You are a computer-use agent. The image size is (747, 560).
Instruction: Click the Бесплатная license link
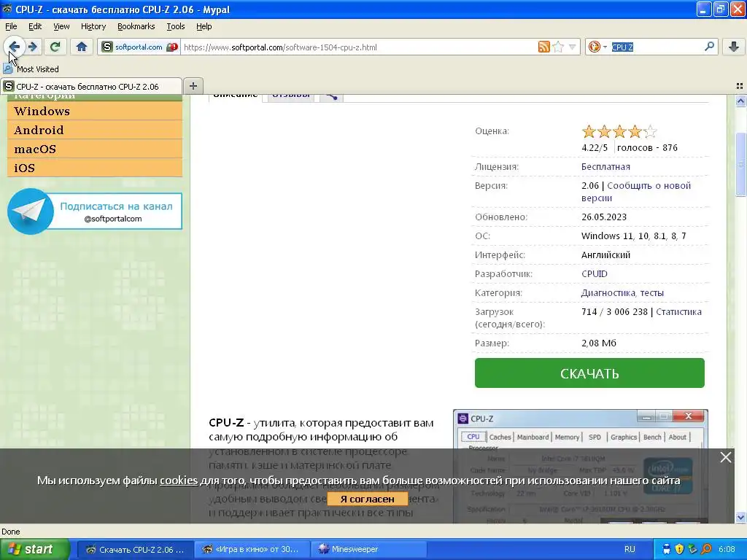tap(605, 167)
